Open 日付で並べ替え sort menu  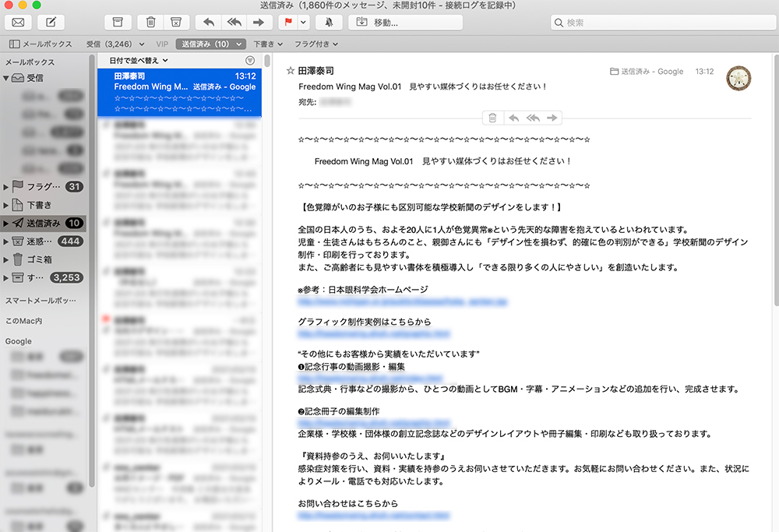coord(139,60)
